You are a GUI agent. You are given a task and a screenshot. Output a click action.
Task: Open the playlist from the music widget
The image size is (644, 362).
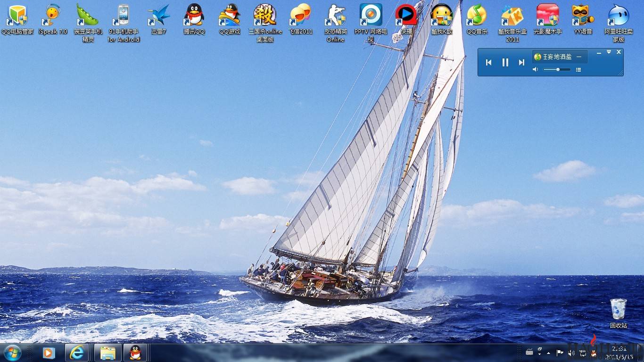click(x=578, y=70)
